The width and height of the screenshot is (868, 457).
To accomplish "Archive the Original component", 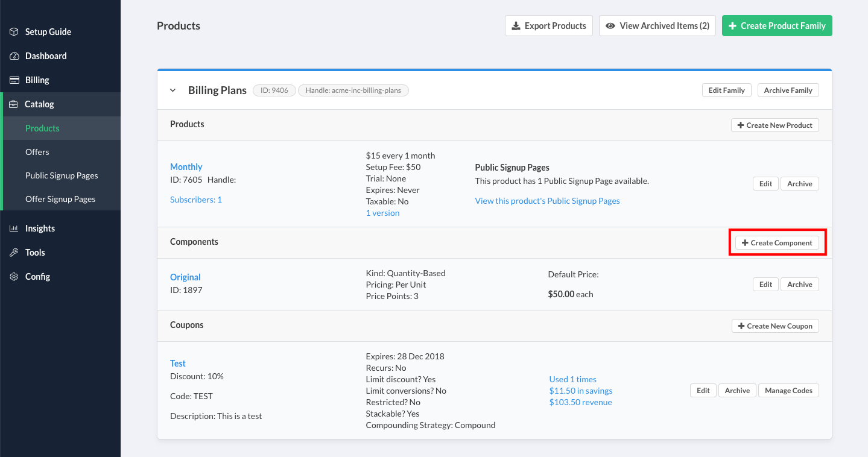I will click(799, 285).
